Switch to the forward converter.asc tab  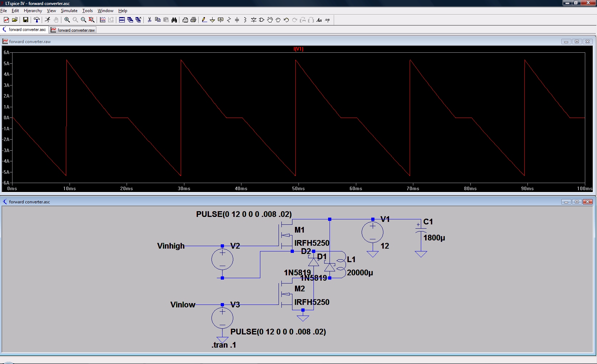pos(24,30)
